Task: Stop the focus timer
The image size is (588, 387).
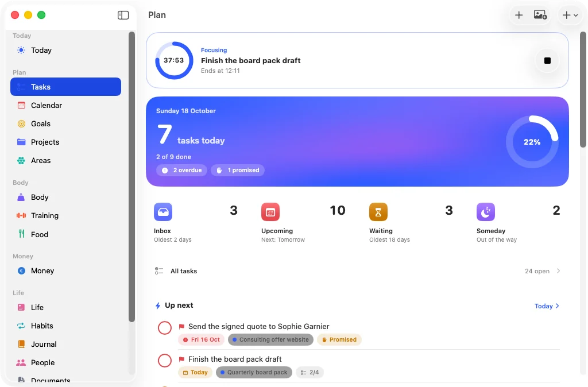Action: [547, 60]
